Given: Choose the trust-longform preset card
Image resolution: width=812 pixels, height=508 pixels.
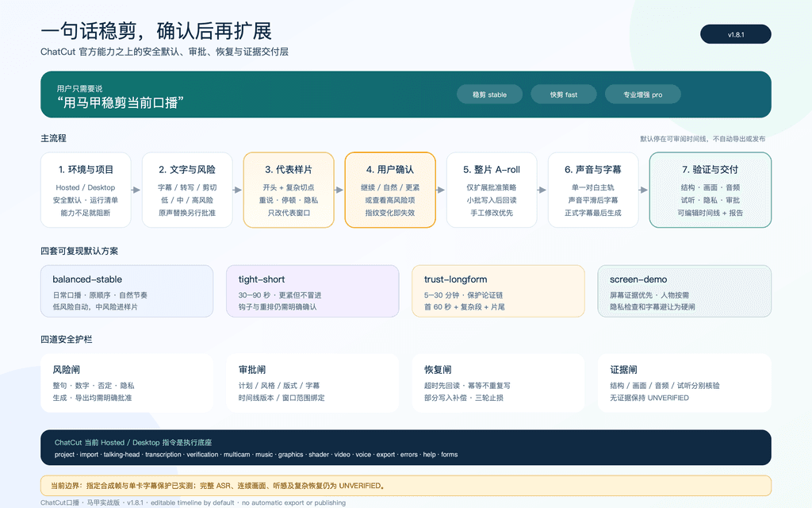Looking at the screenshot, I should [498, 291].
